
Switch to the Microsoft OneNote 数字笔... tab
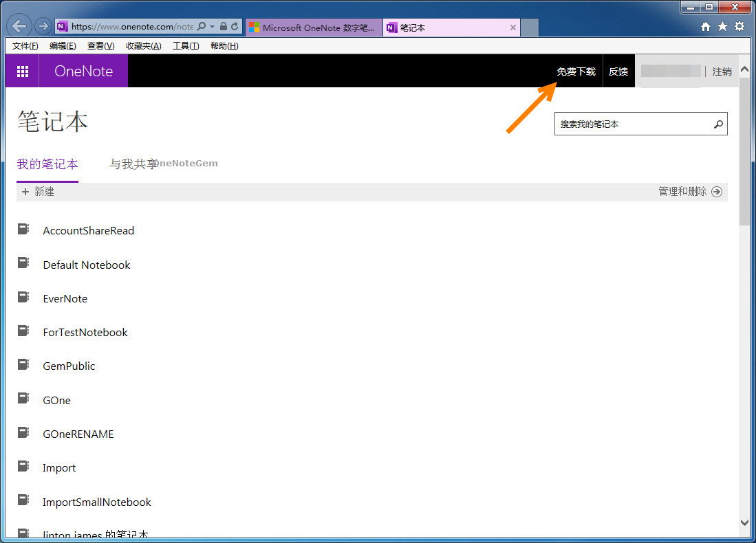coord(314,27)
